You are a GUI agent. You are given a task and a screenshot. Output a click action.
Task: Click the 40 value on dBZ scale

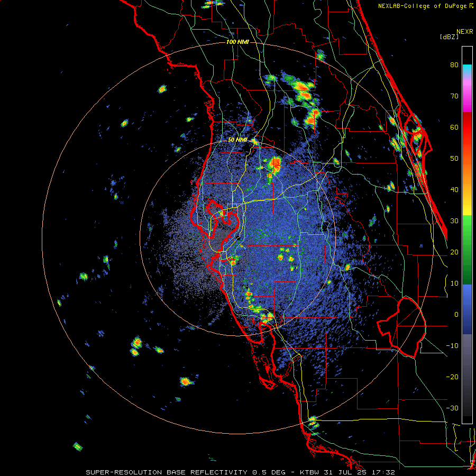click(x=454, y=190)
